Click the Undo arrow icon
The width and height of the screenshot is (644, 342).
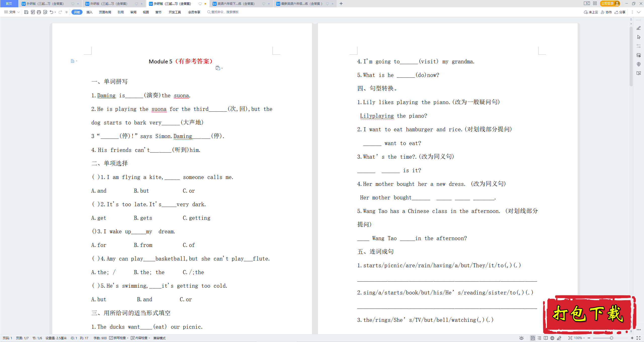pos(51,12)
